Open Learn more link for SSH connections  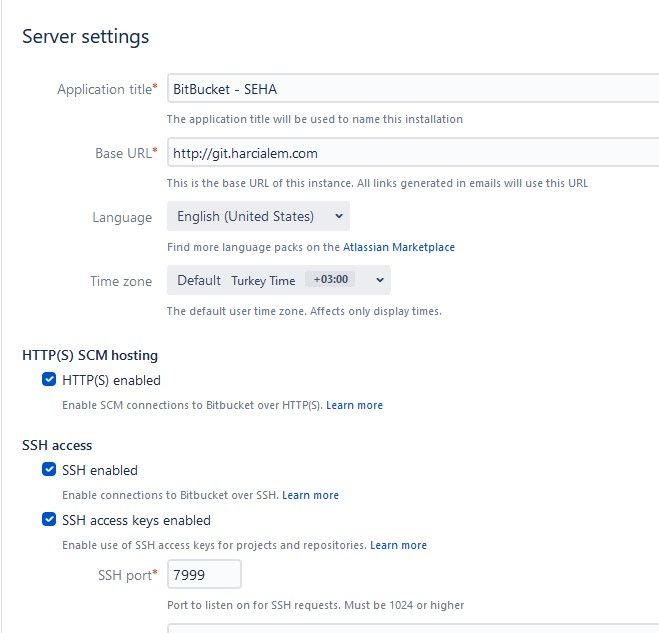click(310, 495)
